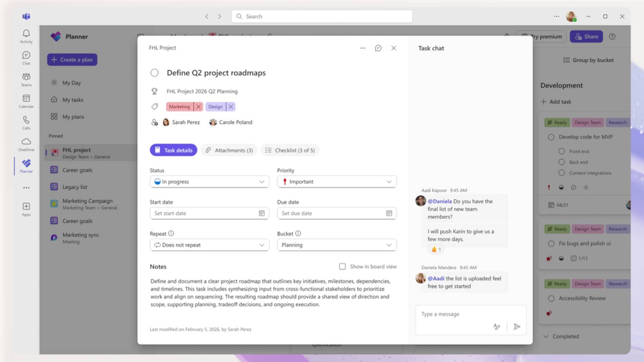Click the send message icon in Task chat

point(517,327)
